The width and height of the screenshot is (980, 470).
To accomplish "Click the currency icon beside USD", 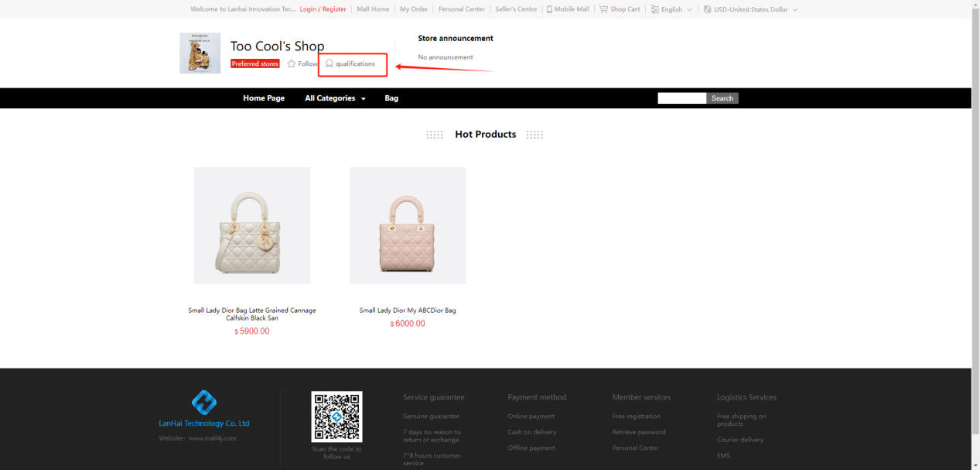I will point(707,9).
